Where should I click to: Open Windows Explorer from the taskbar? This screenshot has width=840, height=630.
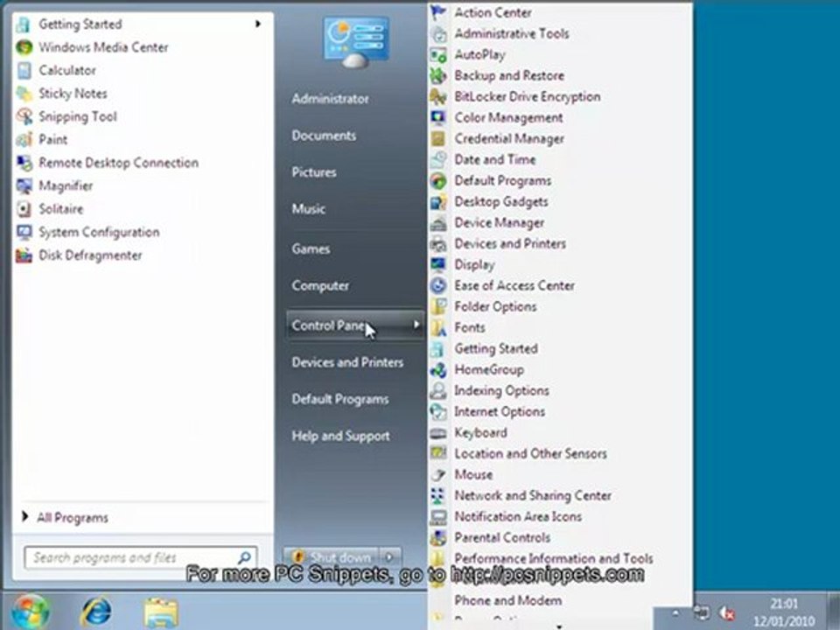coord(161,612)
